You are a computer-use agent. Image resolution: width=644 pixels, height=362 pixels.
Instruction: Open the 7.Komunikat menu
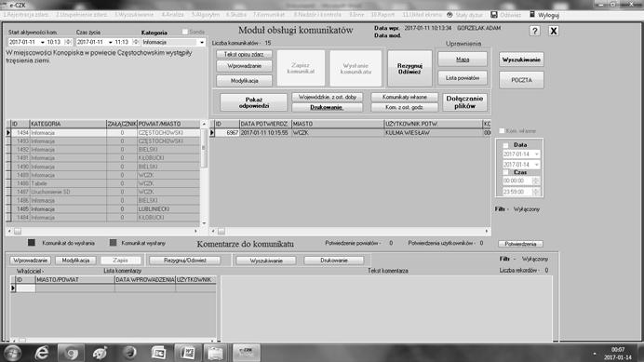pyautogui.click(x=269, y=14)
